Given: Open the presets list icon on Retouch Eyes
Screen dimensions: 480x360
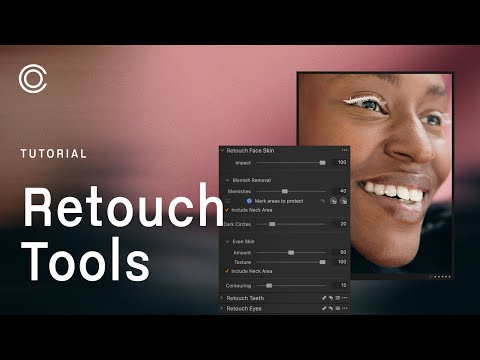Looking at the screenshot, I should coord(337,308).
